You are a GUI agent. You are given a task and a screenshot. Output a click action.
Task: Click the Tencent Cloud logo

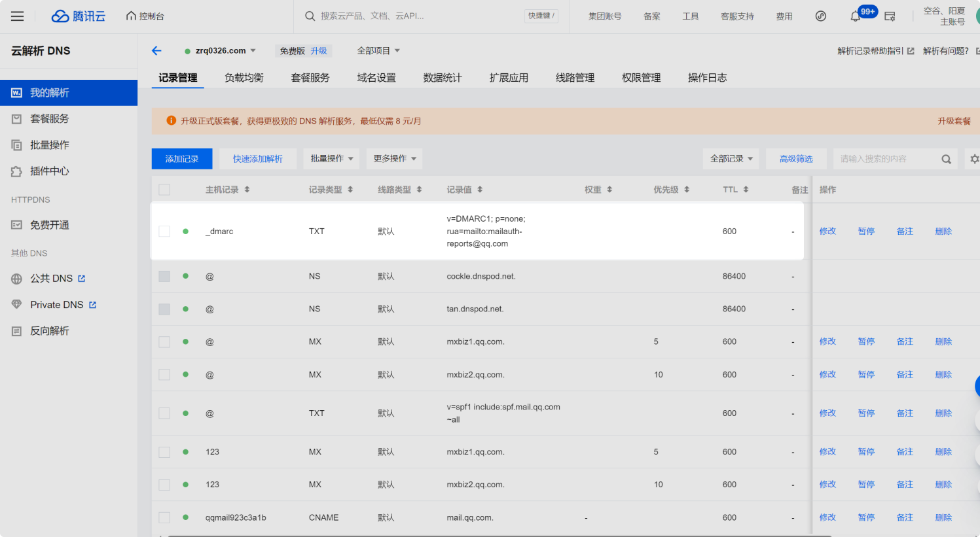(79, 16)
